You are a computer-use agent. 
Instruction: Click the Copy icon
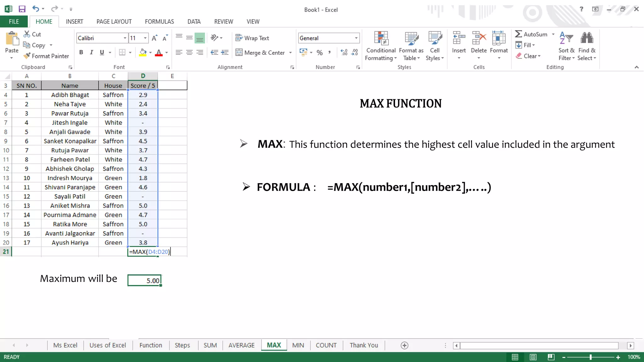pos(27,45)
